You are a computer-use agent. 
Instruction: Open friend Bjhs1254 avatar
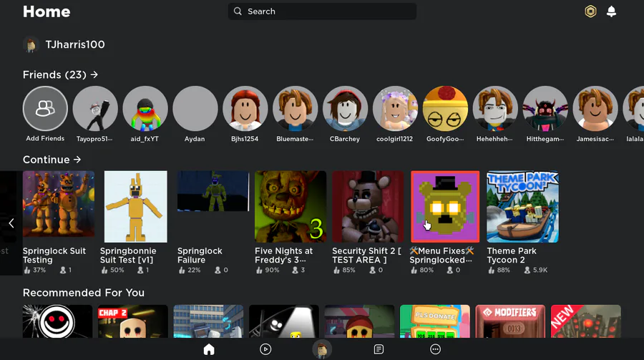pyautogui.click(x=245, y=109)
